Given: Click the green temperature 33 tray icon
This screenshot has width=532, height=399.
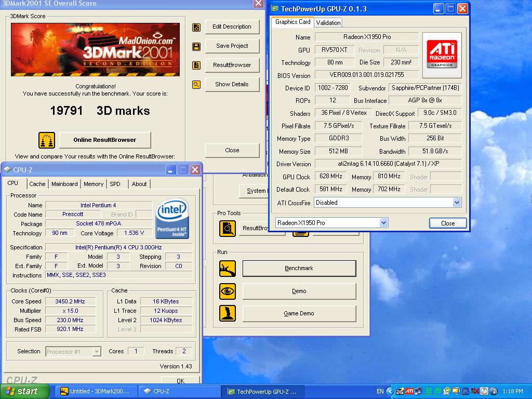Looking at the screenshot, I should (x=428, y=391).
